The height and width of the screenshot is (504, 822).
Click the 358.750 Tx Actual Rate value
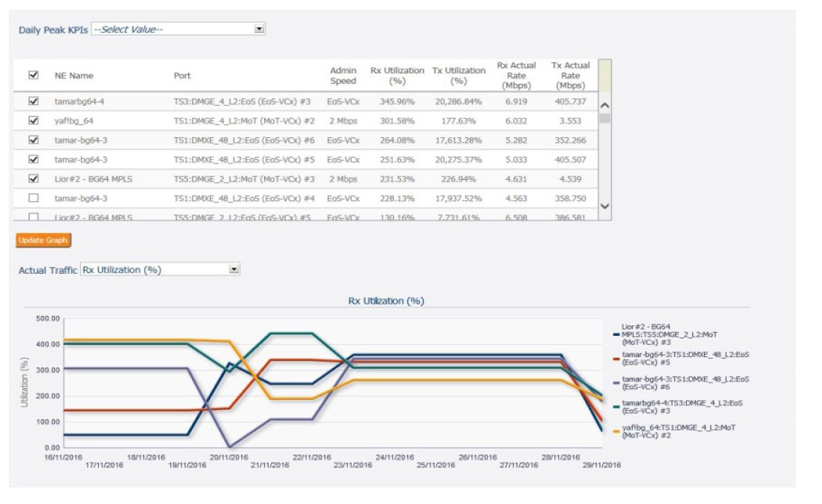570,198
